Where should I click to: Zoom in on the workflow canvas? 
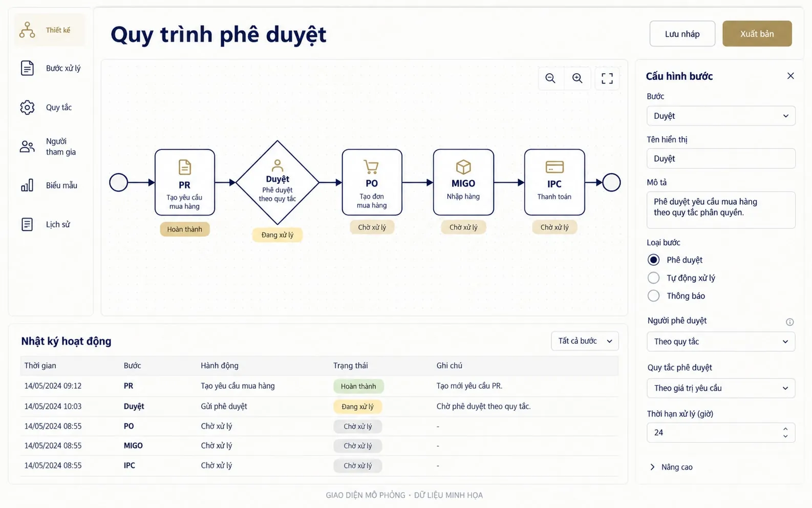[578, 78]
